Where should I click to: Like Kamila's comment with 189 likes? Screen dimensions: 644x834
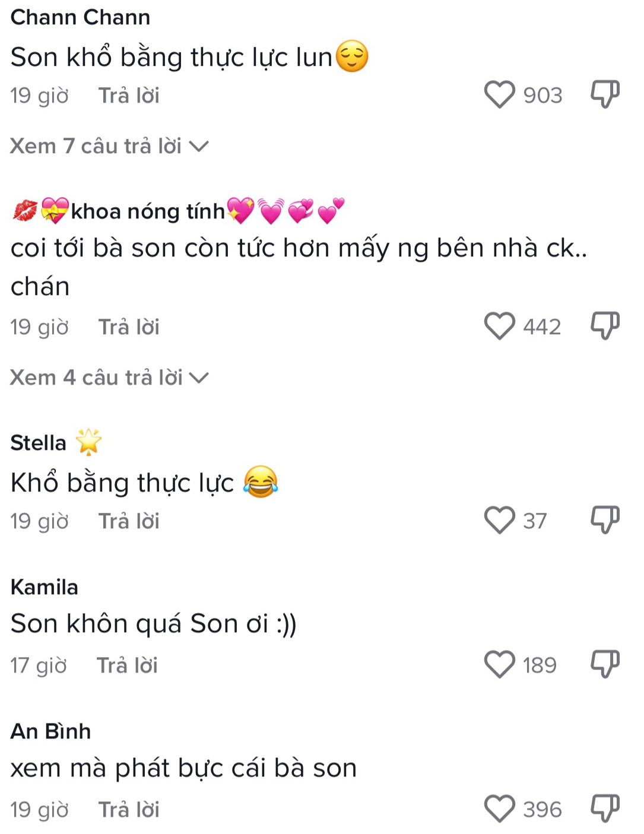point(499,665)
